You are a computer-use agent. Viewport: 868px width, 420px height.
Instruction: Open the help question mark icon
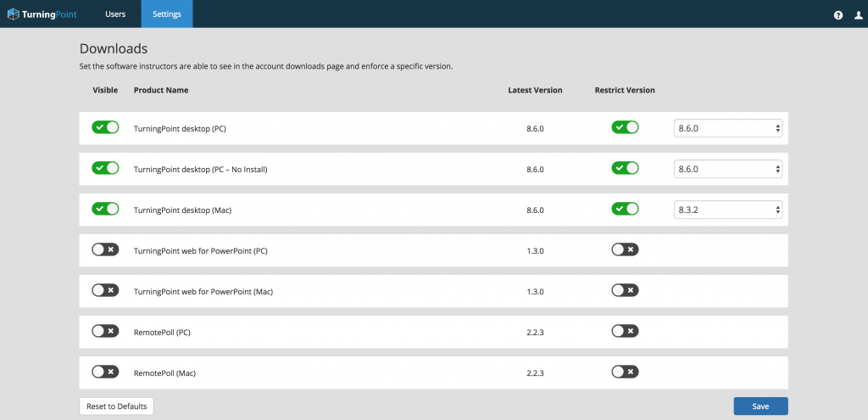coord(838,15)
